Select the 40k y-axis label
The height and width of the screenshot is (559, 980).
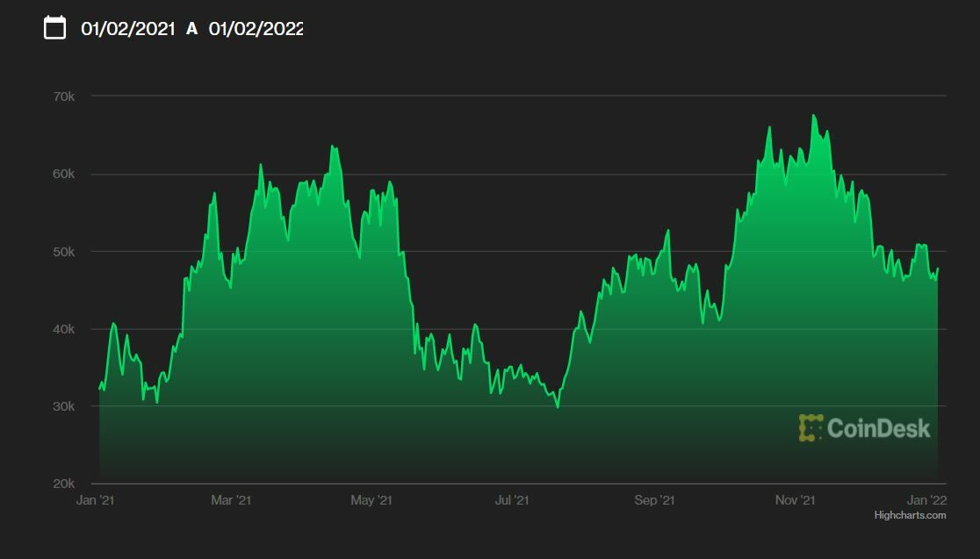(x=64, y=329)
